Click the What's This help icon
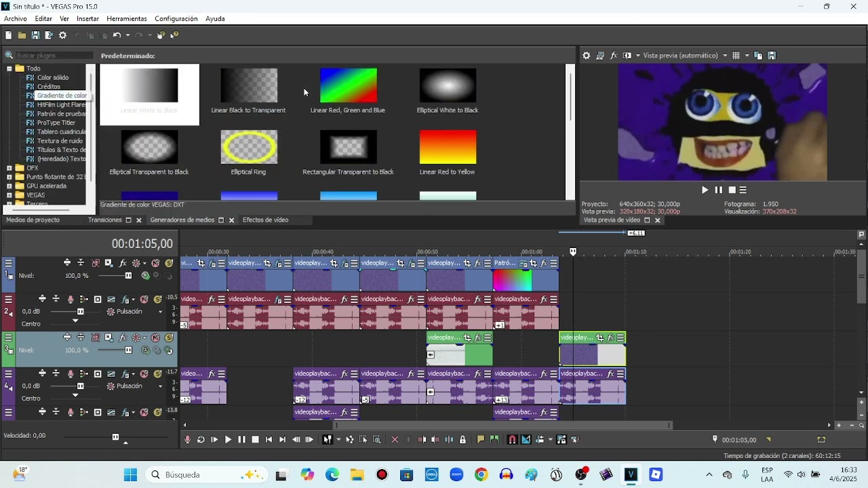This screenshot has width=868, height=488. pos(174,35)
